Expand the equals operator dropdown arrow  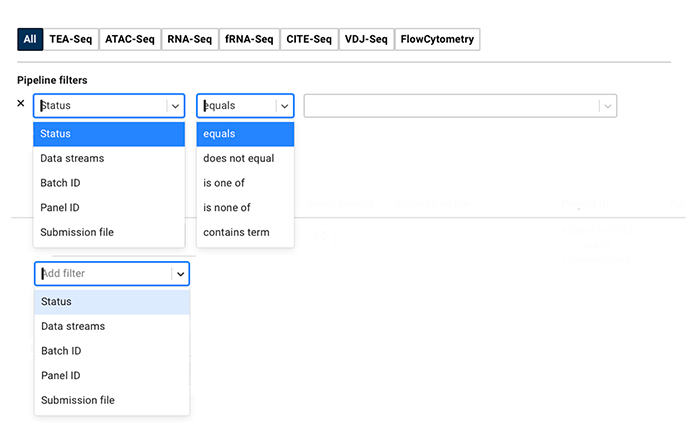[x=284, y=106]
